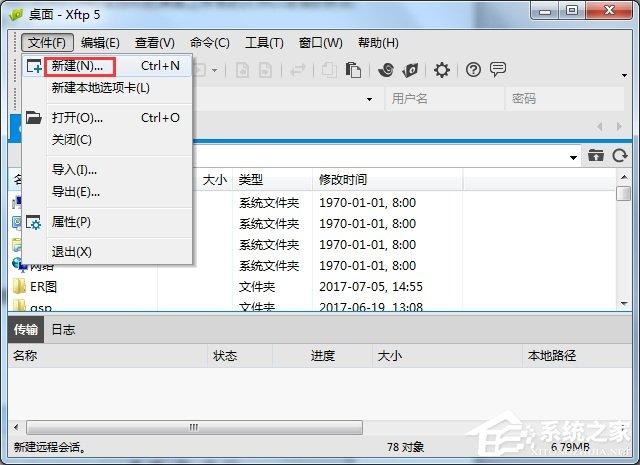This screenshot has width=640, height=465.
Task: Click the 2017-07-05, 14:55 date cell
Action: pos(371,287)
